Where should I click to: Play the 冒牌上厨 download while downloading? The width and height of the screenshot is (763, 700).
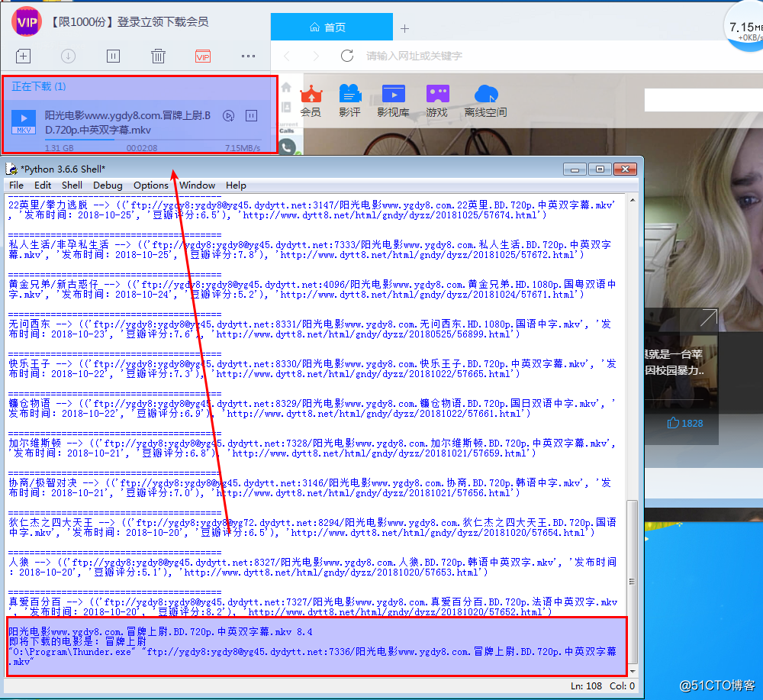[229, 116]
